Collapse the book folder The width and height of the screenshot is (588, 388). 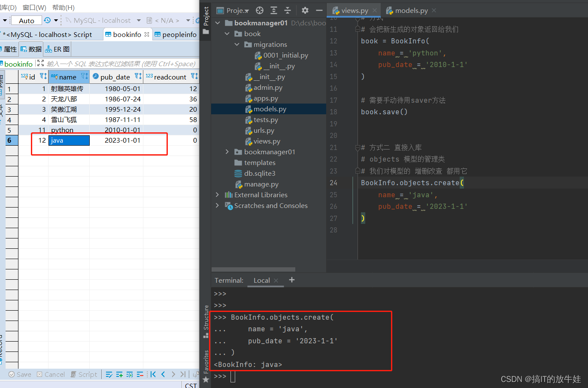tap(227, 34)
